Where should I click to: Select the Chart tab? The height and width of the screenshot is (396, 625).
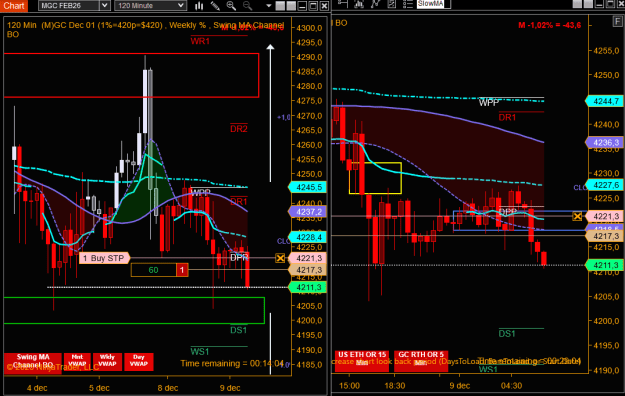tap(14, 6)
